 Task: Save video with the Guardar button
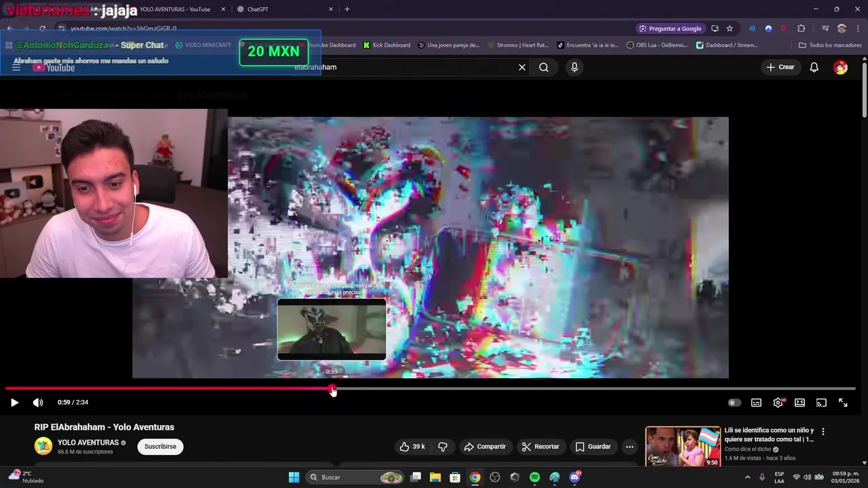[x=593, y=447]
